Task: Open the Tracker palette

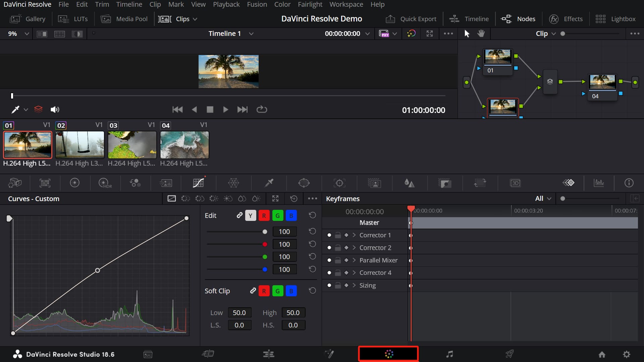Action: (x=339, y=183)
